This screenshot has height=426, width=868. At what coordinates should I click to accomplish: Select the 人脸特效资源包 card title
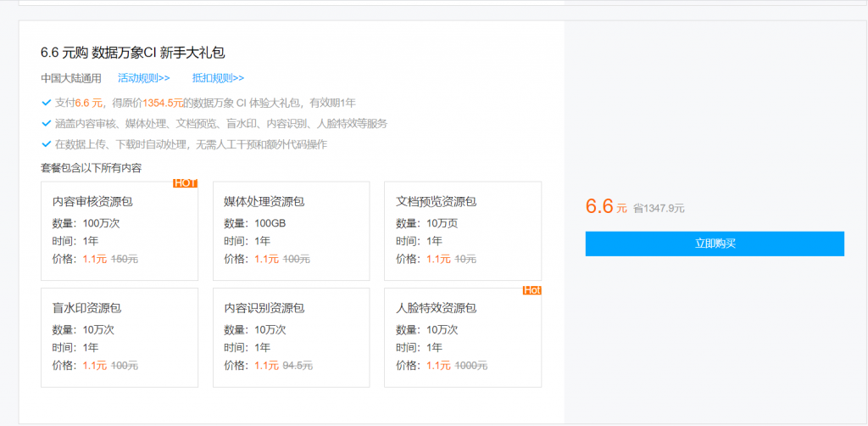tap(437, 308)
